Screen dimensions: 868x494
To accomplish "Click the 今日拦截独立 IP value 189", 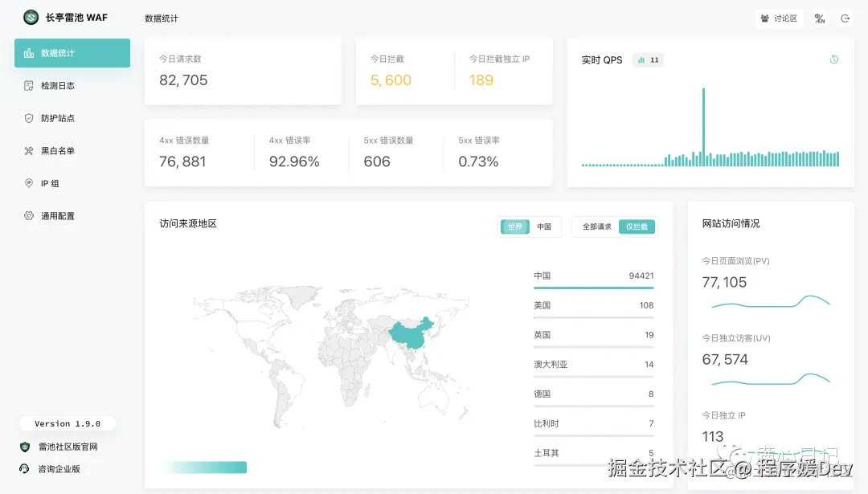I will [481, 80].
